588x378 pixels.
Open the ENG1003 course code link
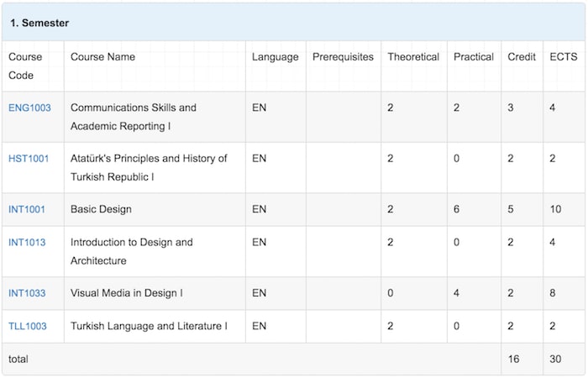[x=29, y=108]
